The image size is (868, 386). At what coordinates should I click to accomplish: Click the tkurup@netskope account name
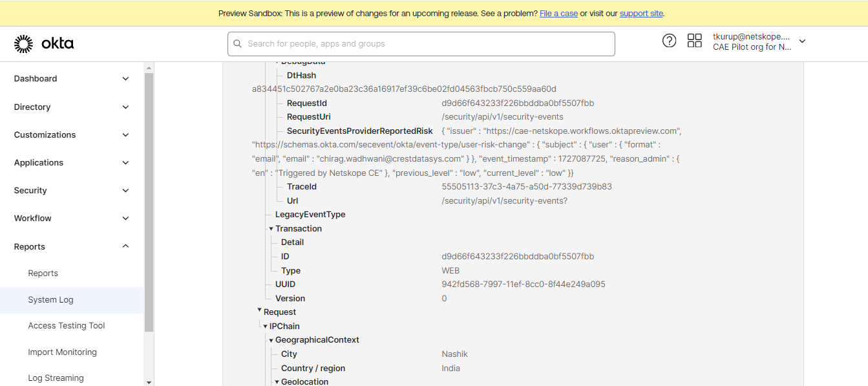[x=752, y=37]
